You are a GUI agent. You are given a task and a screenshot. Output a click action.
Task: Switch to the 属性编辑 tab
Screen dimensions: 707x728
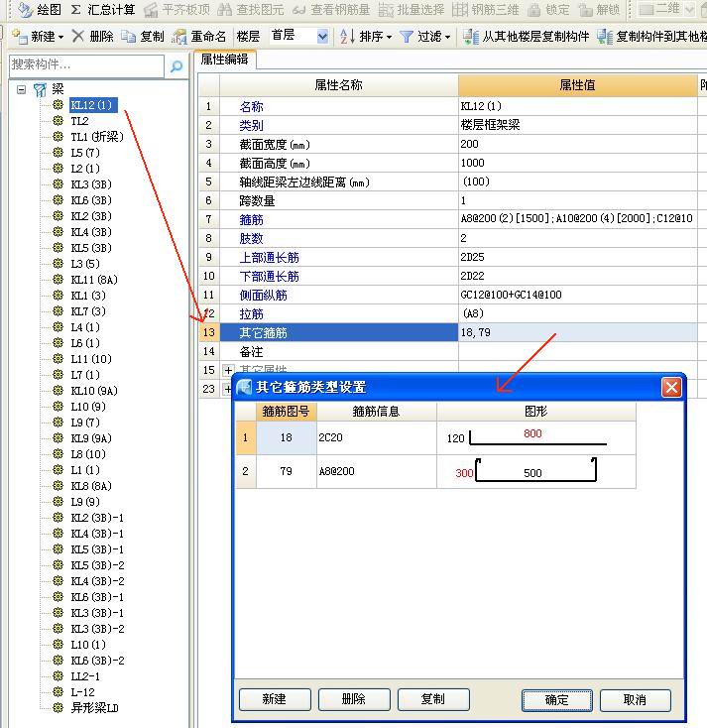click(225, 60)
